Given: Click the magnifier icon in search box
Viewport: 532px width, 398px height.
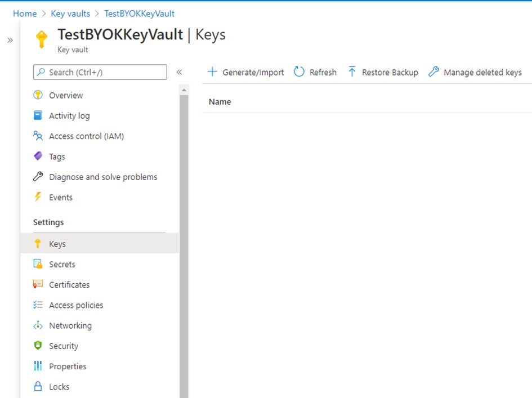Looking at the screenshot, I should (41, 72).
